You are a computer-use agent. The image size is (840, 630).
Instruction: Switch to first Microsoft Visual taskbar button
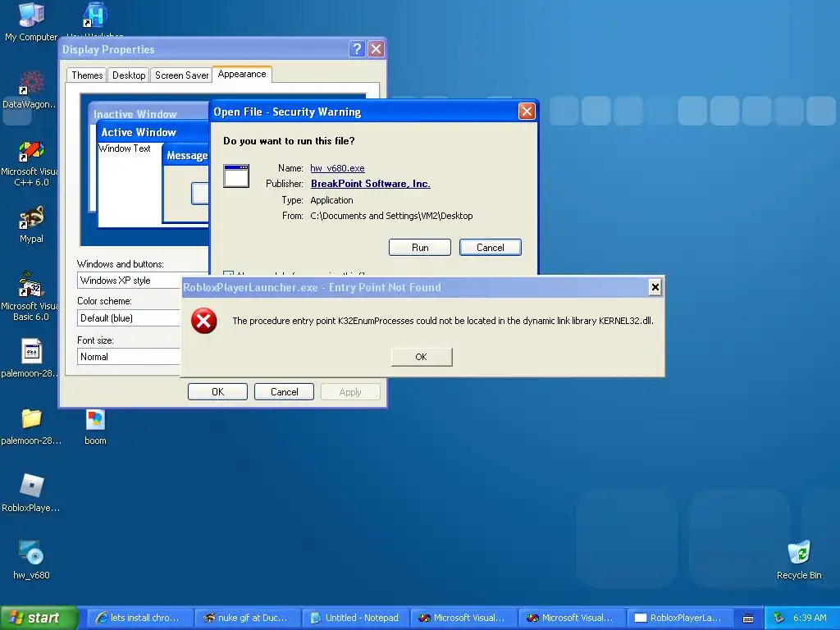[464, 618]
